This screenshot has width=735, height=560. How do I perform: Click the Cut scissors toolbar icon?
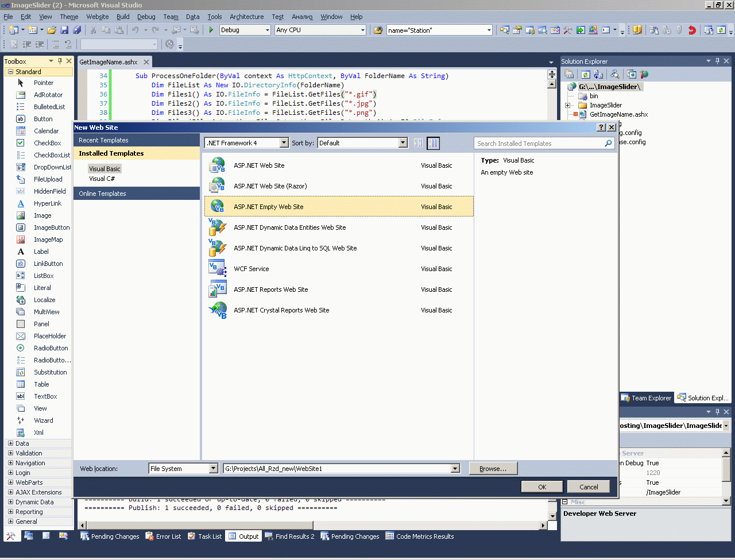pyautogui.click(x=93, y=30)
